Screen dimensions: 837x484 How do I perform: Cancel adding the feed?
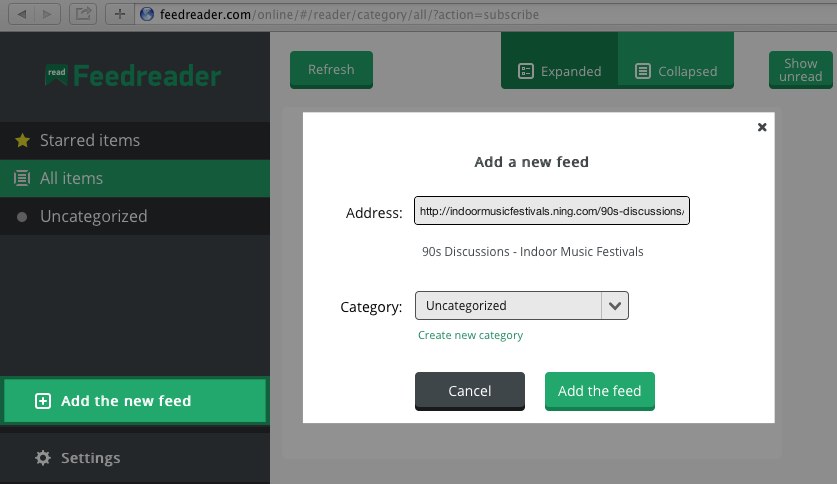(470, 391)
